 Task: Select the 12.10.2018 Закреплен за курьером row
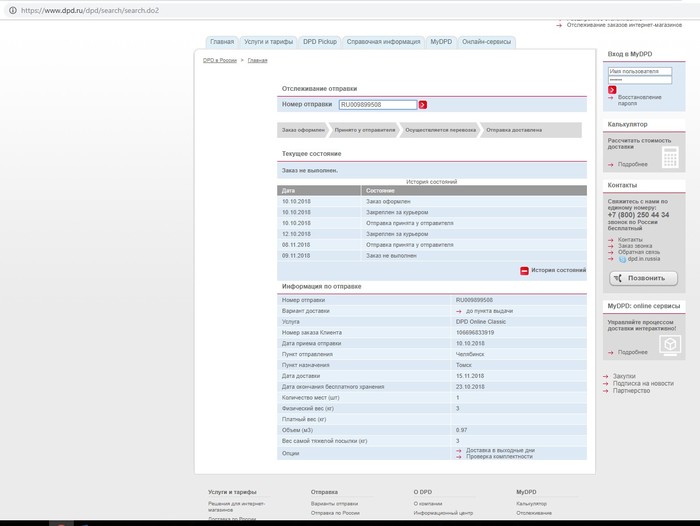tap(432, 234)
